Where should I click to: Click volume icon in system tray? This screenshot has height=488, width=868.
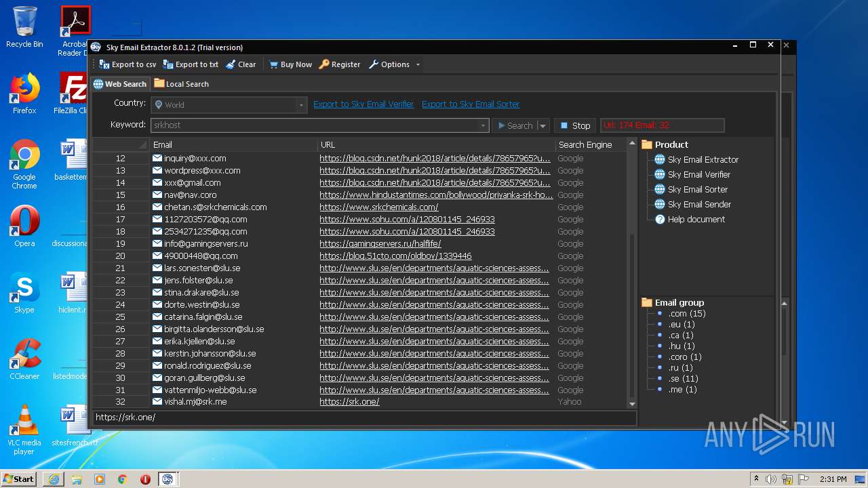pyautogui.click(x=771, y=479)
